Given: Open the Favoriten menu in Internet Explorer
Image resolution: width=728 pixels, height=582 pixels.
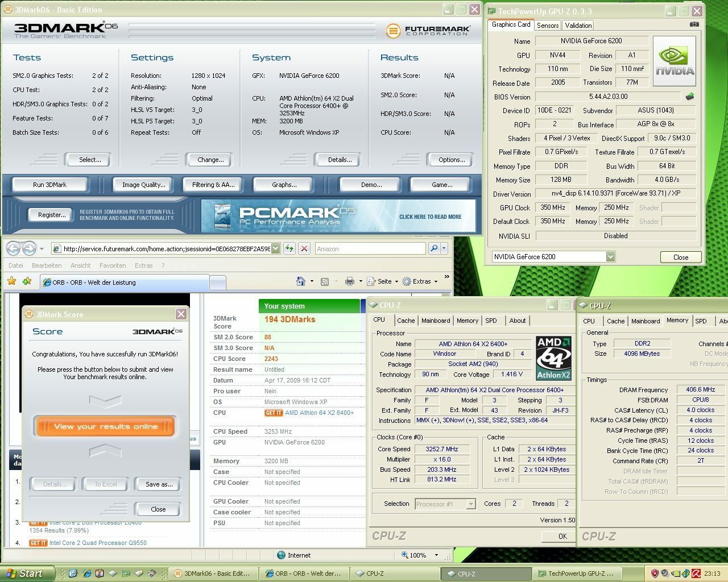Looking at the screenshot, I should 113,265.
